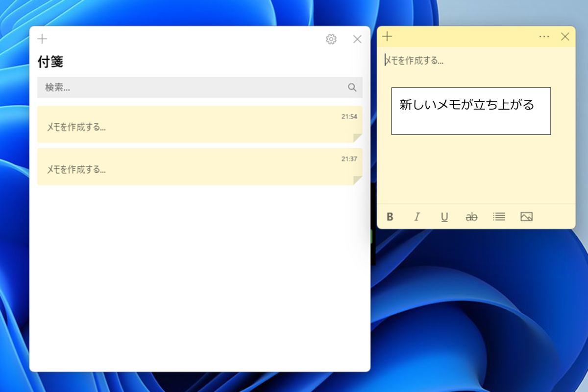The height and width of the screenshot is (392, 588).
Task: Open the note timestamped 21:37
Action: tap(200, 167)
